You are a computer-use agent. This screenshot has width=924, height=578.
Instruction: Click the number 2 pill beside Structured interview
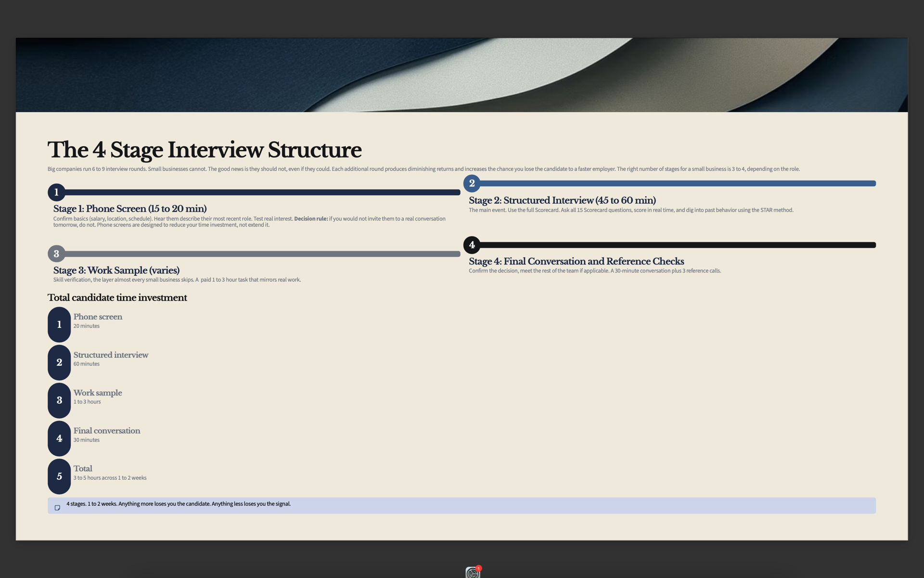coord(59,362)
